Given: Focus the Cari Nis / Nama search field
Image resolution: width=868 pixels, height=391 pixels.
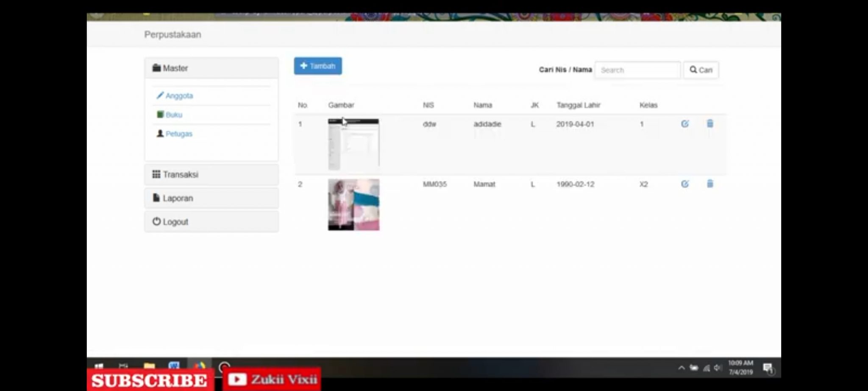Looking at the screenshot, I should [637, 70].
